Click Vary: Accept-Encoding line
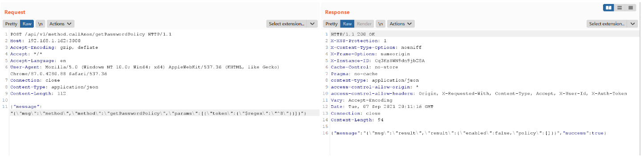 click(x=362, y=100)
